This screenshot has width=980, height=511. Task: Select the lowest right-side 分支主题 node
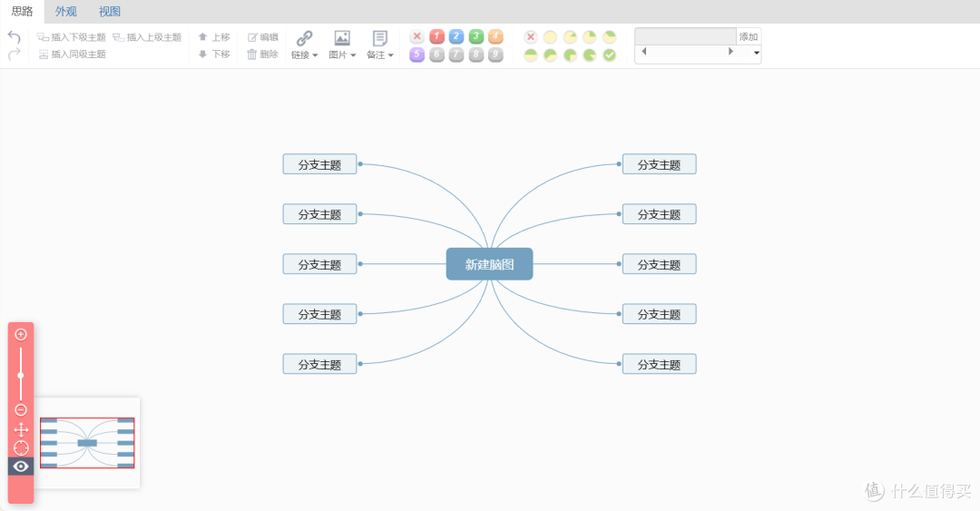click(659, 364)
